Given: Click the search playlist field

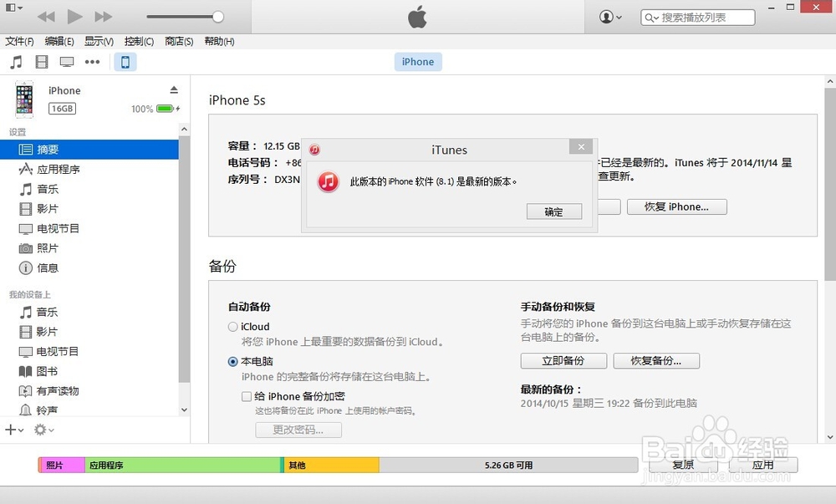Looking at the screenshot, I should click(698, 18).
